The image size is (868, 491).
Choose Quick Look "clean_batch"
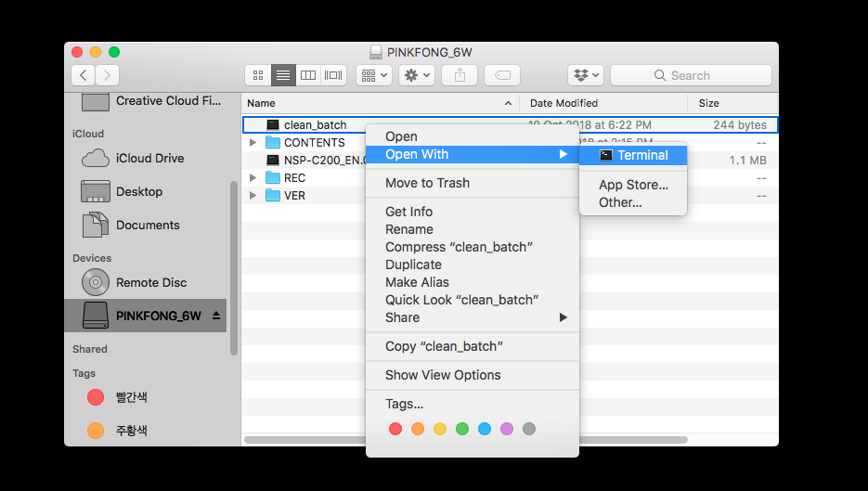pyautogui.click(x=473, y=301)
